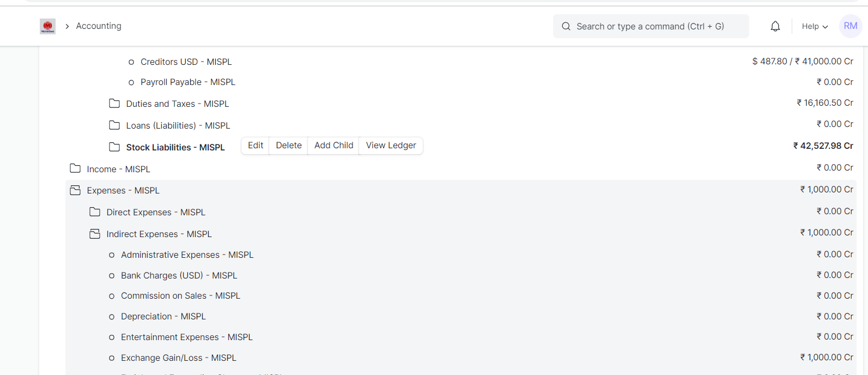The width and height of the screenshot is (868, 375).
Task: Select Expenses - MISPL label
Action: pyautogui.click(x=123, y=190)
